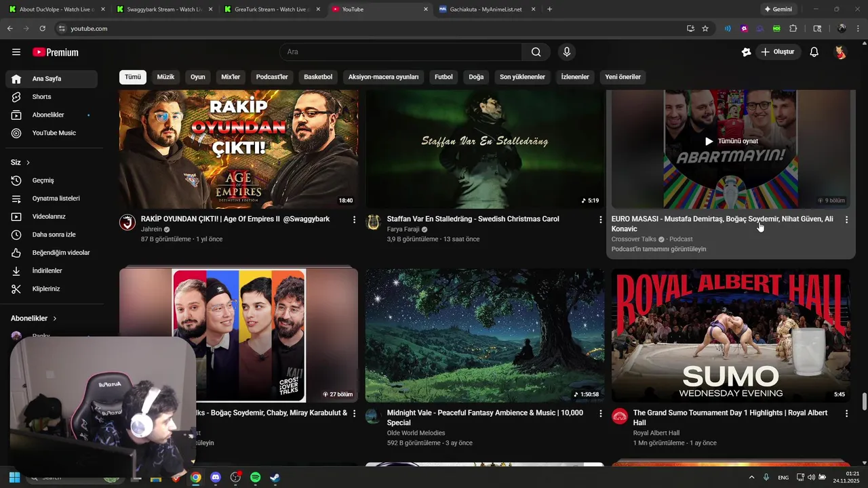
Task: Play all with Tümünü oynat button
Action: click(x=731, y=141)
